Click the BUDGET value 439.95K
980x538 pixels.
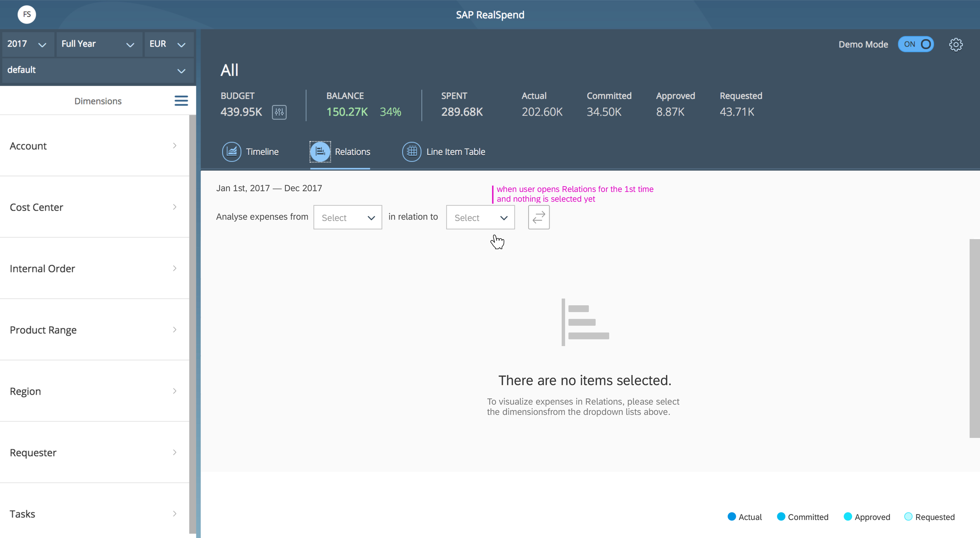[x=241, y=112]
